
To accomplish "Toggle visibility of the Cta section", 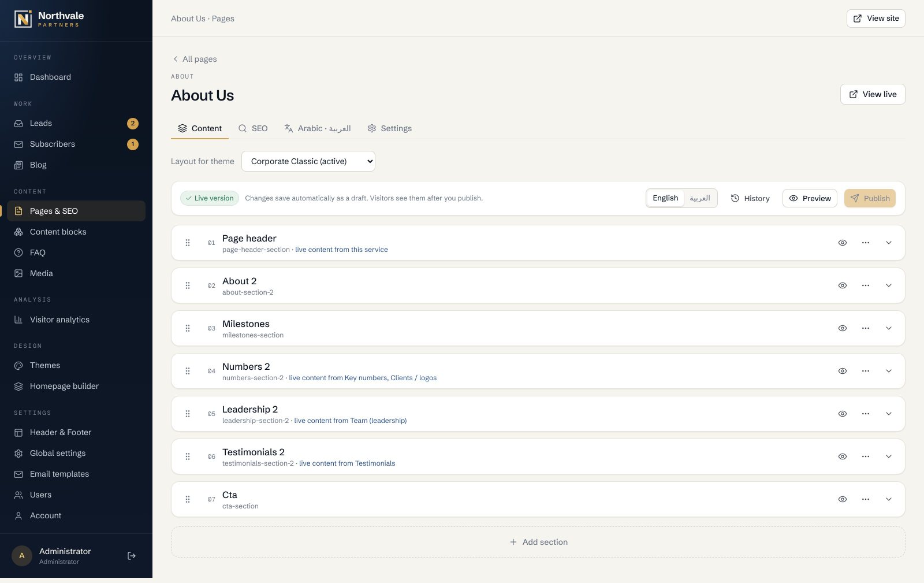I will tap(843, 499).
